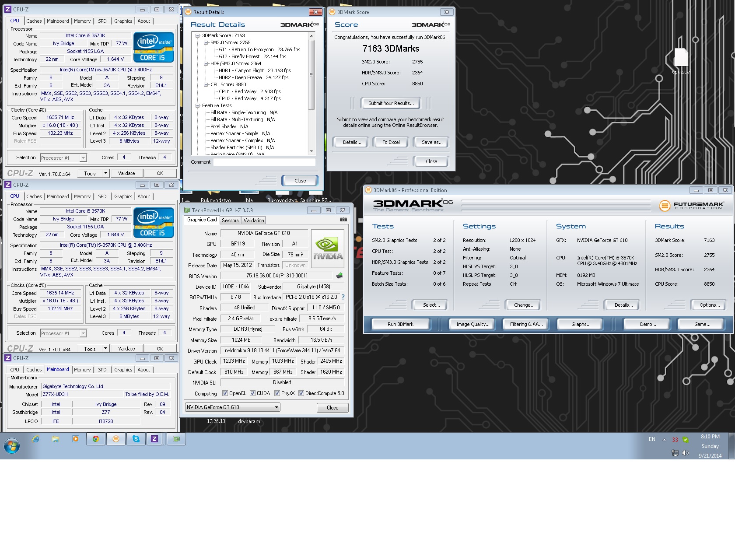This screenshot has width=735, height=560.
Task: Collapse the Feature Tests tree node
Action: tap(197, 105)
